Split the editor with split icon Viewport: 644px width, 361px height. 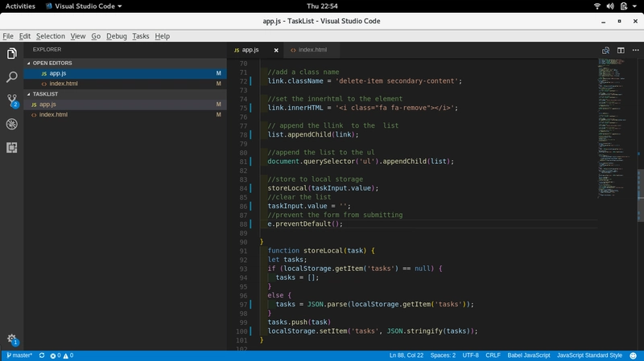point(621,50)
